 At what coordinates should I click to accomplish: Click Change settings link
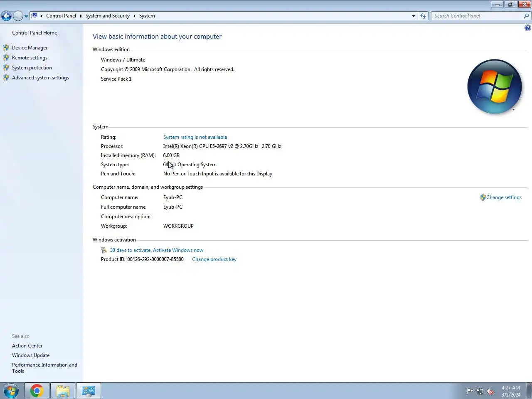504,197
